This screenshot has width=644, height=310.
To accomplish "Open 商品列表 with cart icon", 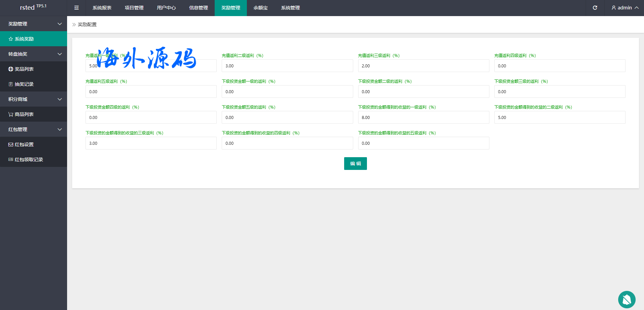I will (x=24, y=114).
